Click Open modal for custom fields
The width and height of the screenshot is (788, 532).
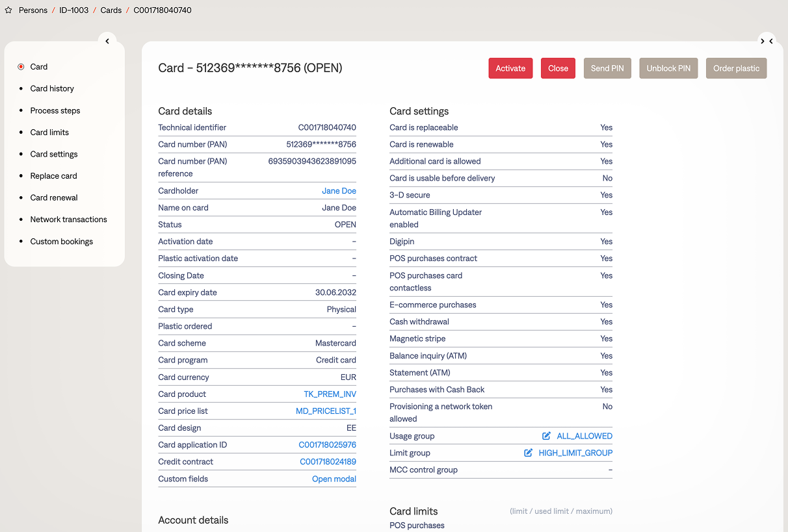334,479
